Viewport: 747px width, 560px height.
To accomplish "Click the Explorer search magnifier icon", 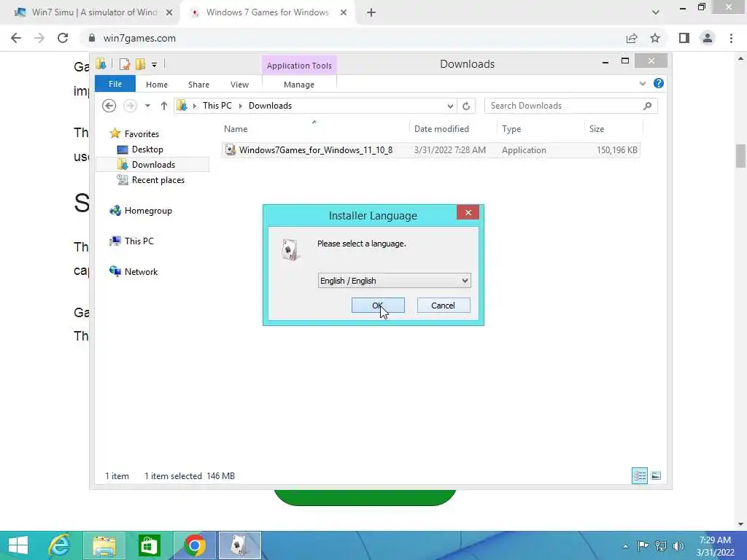I will pyautogui.click(x=648, y=106).
